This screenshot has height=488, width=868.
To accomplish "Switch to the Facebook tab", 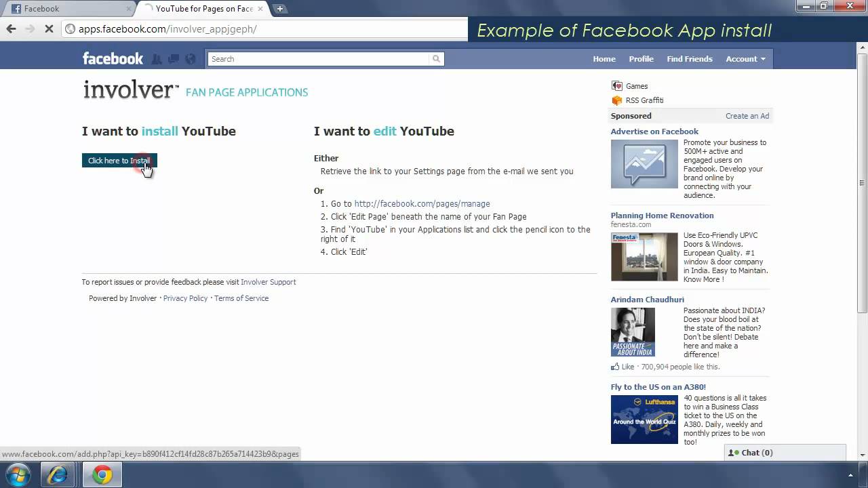I will tap(68, 9).
